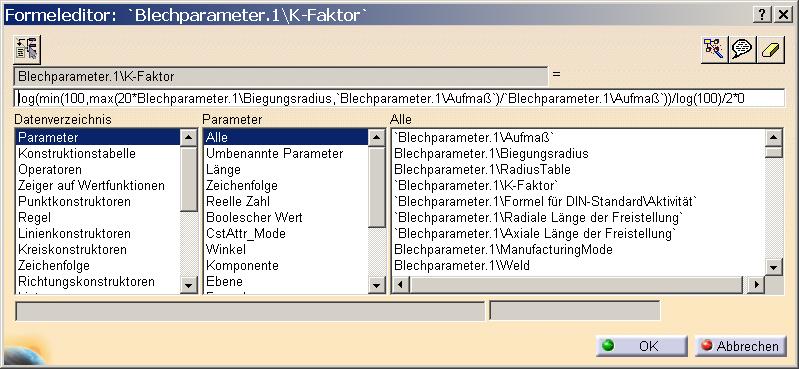Select Kreiskonstruktoren in the Datenverzeichnis list

(98, 250)
